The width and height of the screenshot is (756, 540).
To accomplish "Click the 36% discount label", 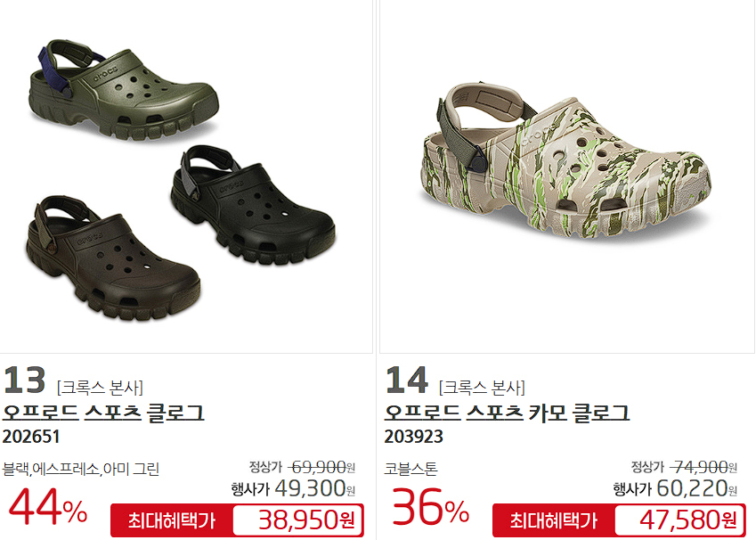I will pos(430,507).
